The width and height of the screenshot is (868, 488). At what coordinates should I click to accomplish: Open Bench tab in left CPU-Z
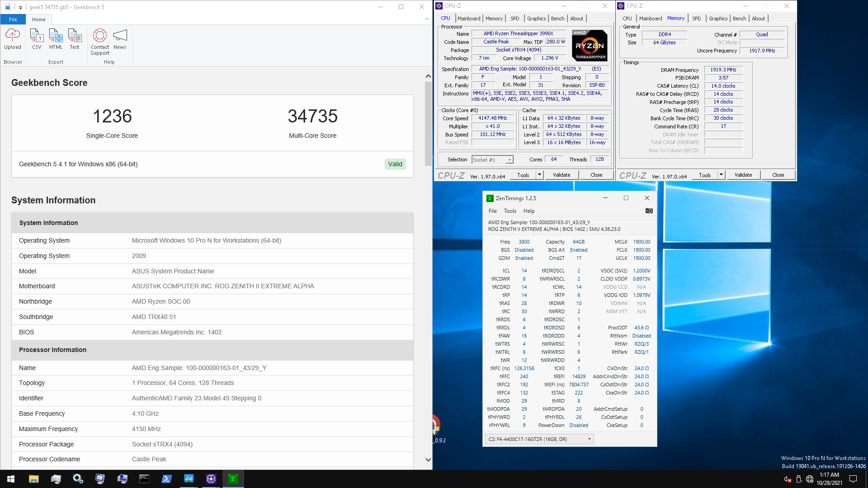click(x=557, y=19)
